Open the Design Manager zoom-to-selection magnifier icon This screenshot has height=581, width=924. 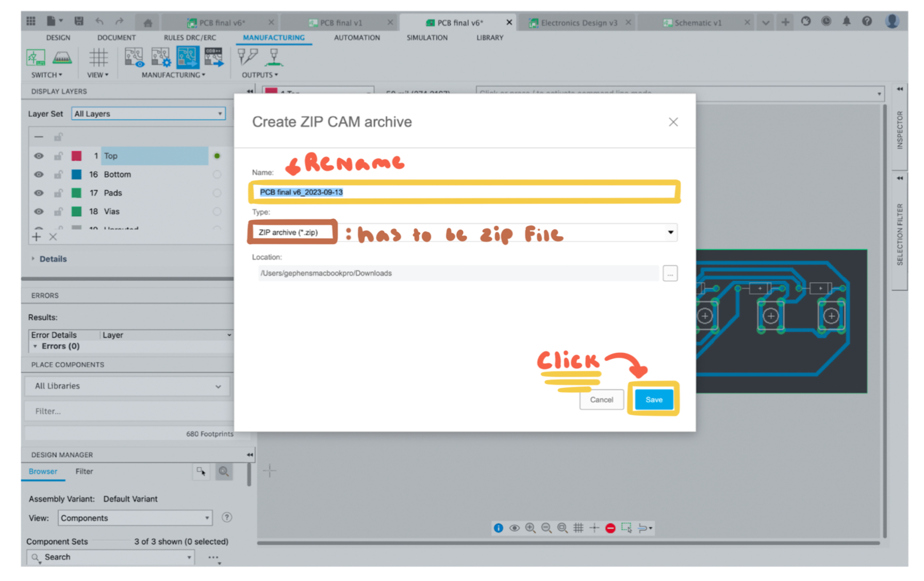click(224, 471)
